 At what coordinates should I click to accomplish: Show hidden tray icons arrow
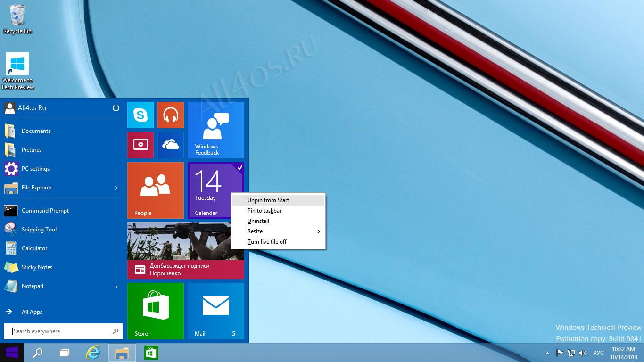[x=547, y=353]
